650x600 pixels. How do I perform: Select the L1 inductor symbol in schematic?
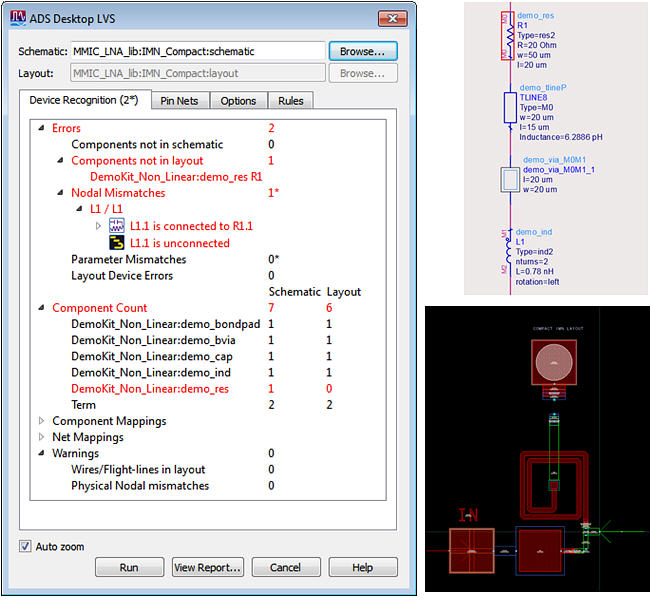[508, 252]
